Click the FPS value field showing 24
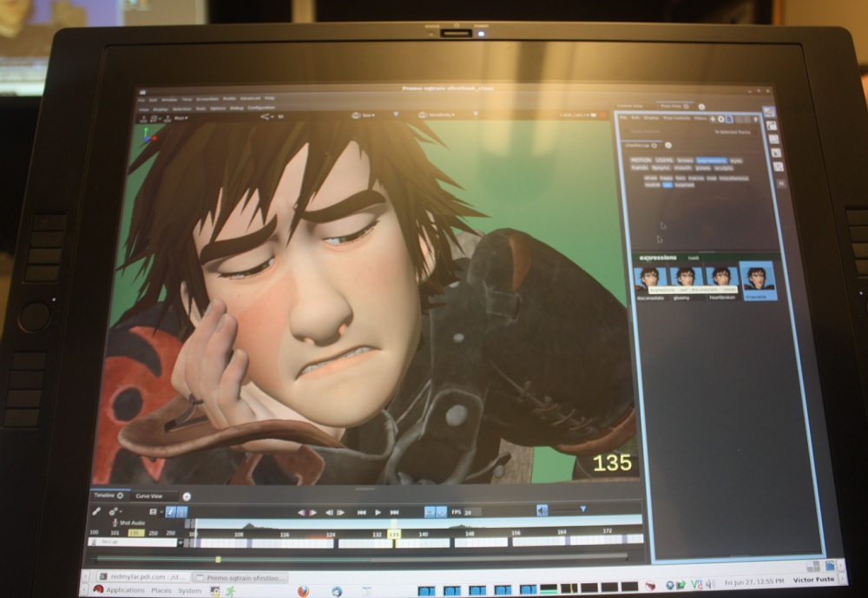This screenshot has width=868, height=598. 472,512
